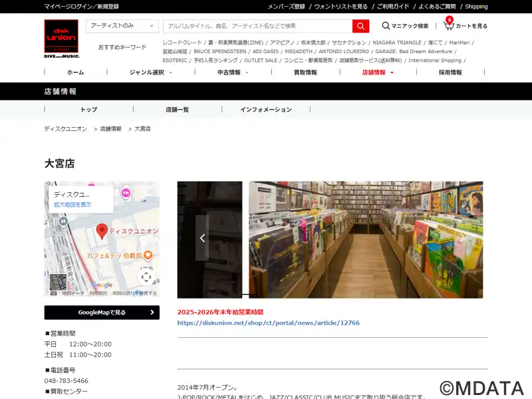
Task: Toggle map camera controls icon
Action: 146,277
